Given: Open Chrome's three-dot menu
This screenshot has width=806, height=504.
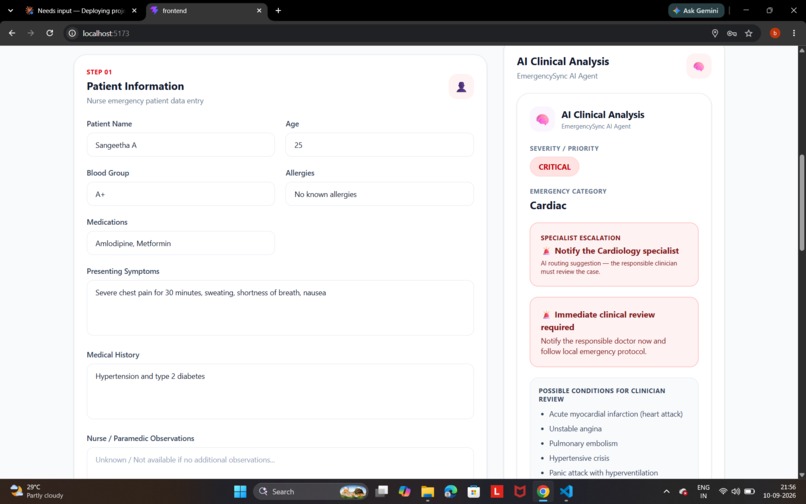Looking at the screenshot, I should [x=794, y=33].
